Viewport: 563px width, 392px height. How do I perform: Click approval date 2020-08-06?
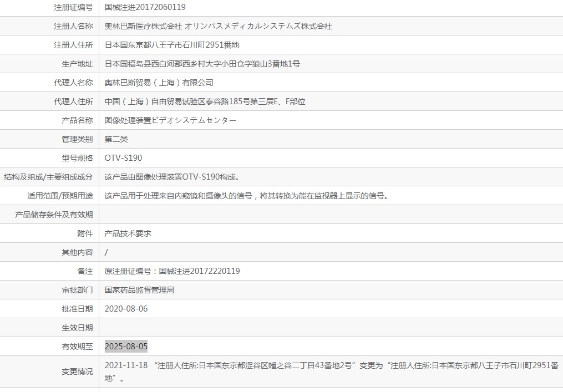[x=126, y=309]
